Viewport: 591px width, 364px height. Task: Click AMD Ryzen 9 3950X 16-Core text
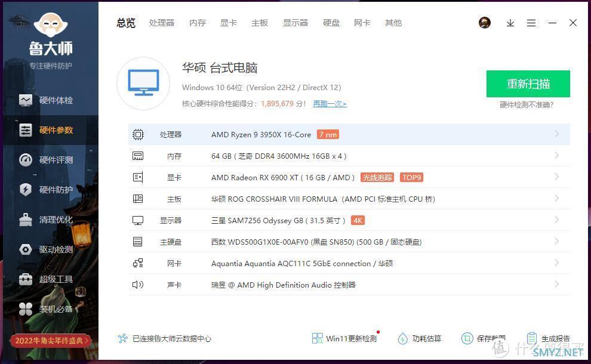[x=261, y=134]
